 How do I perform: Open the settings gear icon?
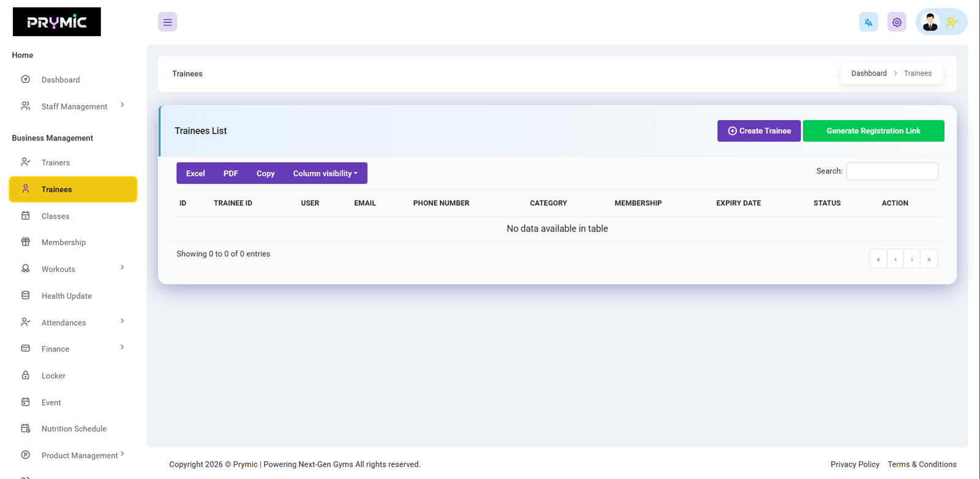tap(897, 22)
